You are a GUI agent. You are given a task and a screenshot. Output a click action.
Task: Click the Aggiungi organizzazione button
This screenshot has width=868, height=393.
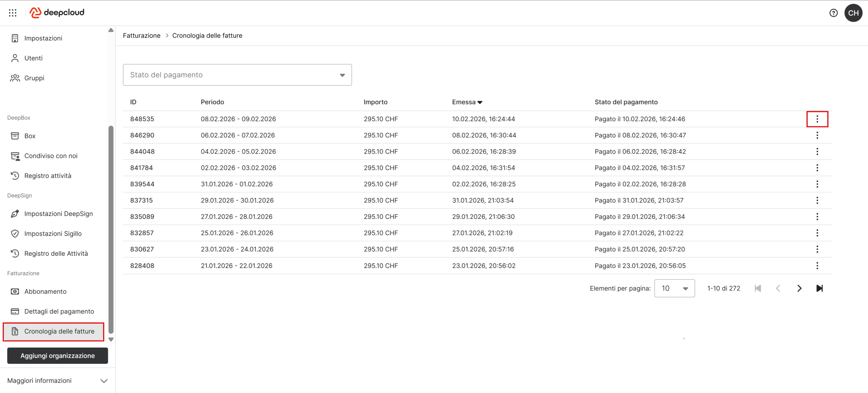(x=58, y=355)
